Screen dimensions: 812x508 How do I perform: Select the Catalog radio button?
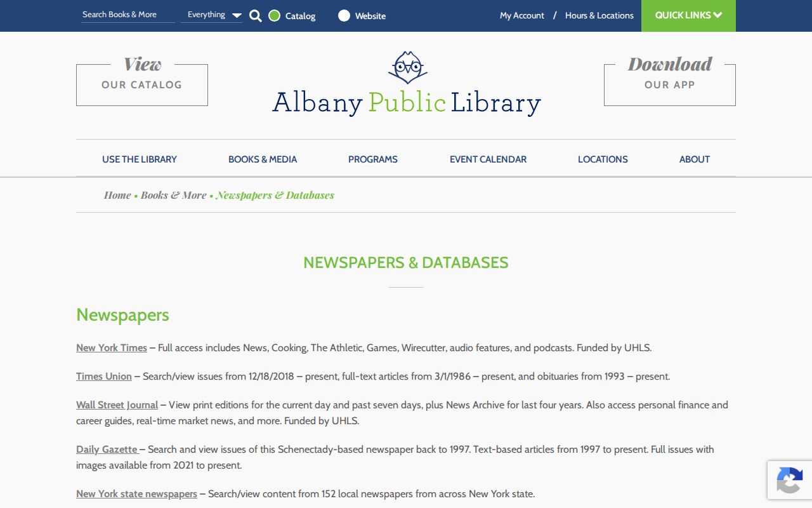[274, 16]
